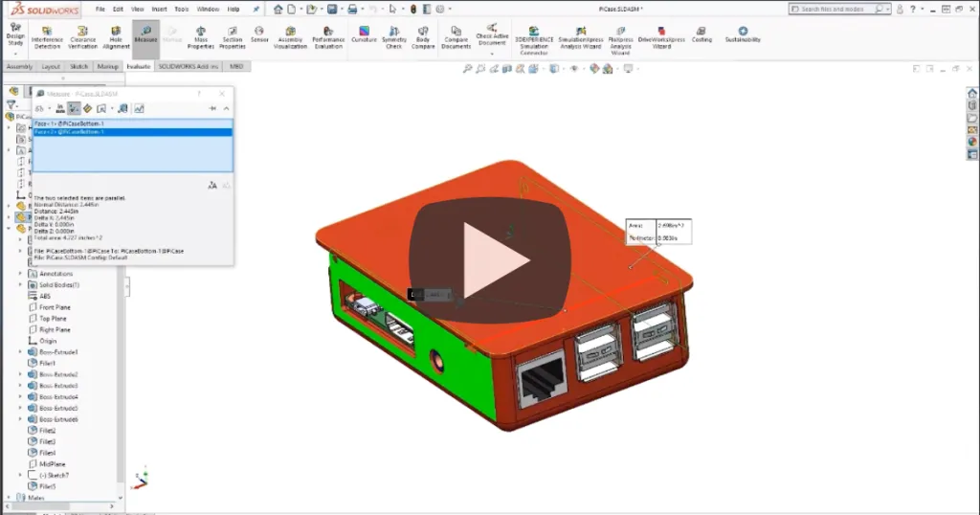Click the Home icon in title toolbar
The height and width of the screenshot is (515, 980).
tap(278, 9)
